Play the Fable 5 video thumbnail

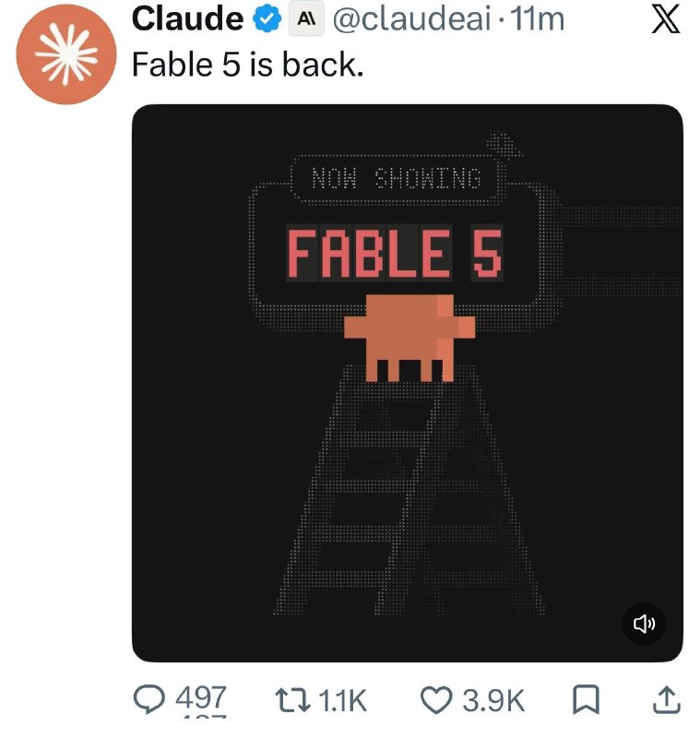click(x=408, y=383)
